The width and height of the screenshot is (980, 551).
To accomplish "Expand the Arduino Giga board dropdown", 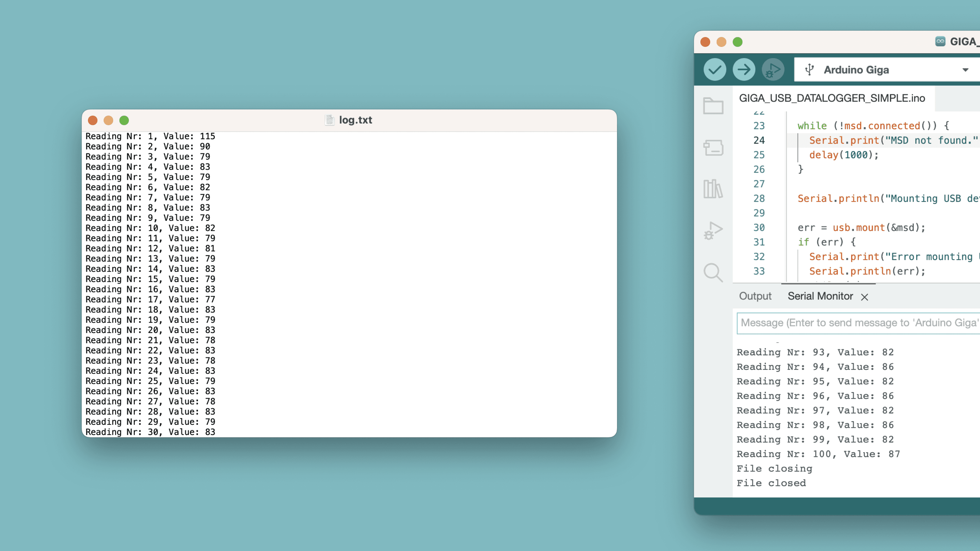I will (965, 70).
